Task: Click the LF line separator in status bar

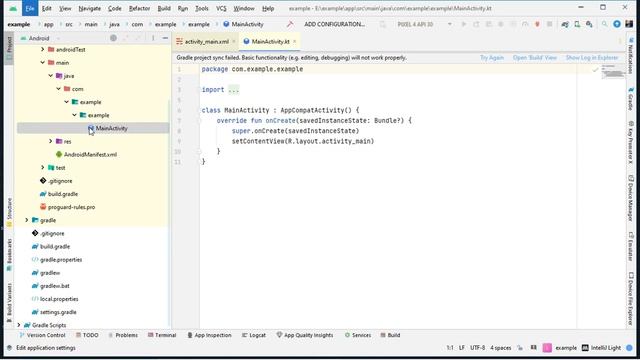Action: tap(462, 348)
